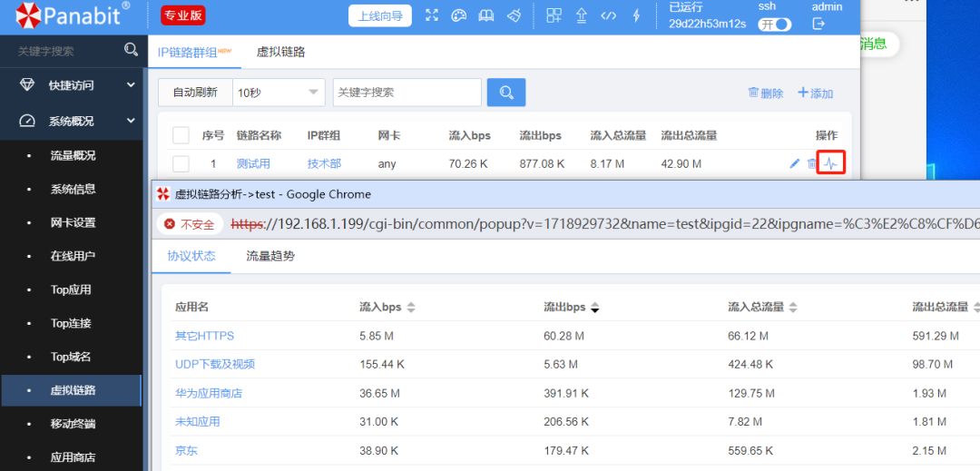The width and height of the screenshot is (980, 471).
Task: Click the upload arrow icon
Action: (x=582, y=15)
